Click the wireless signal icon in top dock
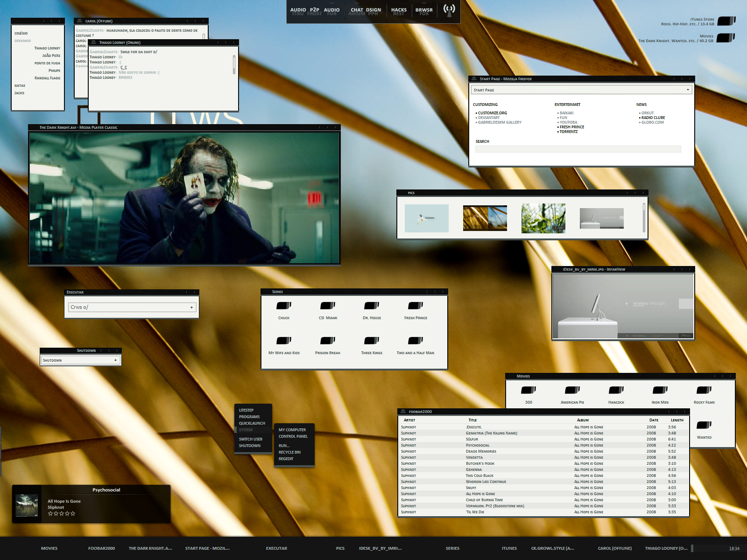Viewport: 747px width, 560px height. click(x=449, y=10)
